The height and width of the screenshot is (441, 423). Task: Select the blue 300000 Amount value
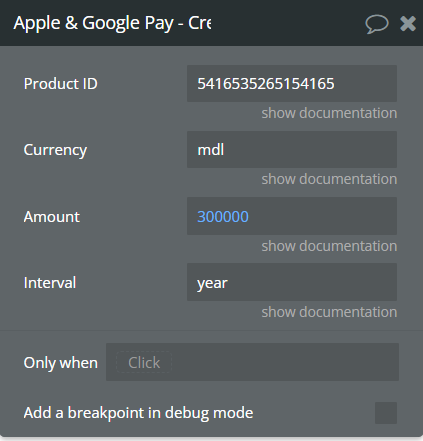coord(223,217)
